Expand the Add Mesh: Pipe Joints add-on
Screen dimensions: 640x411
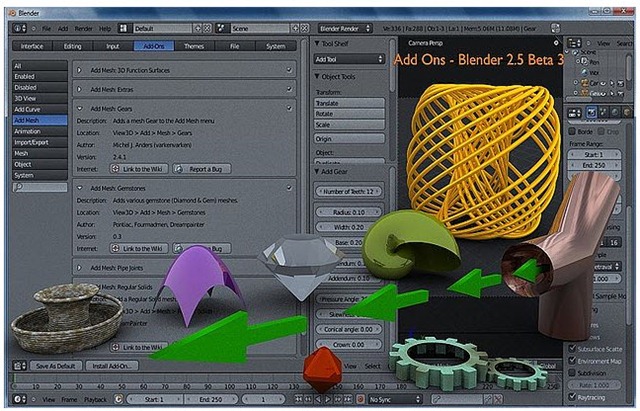point(80,268)
